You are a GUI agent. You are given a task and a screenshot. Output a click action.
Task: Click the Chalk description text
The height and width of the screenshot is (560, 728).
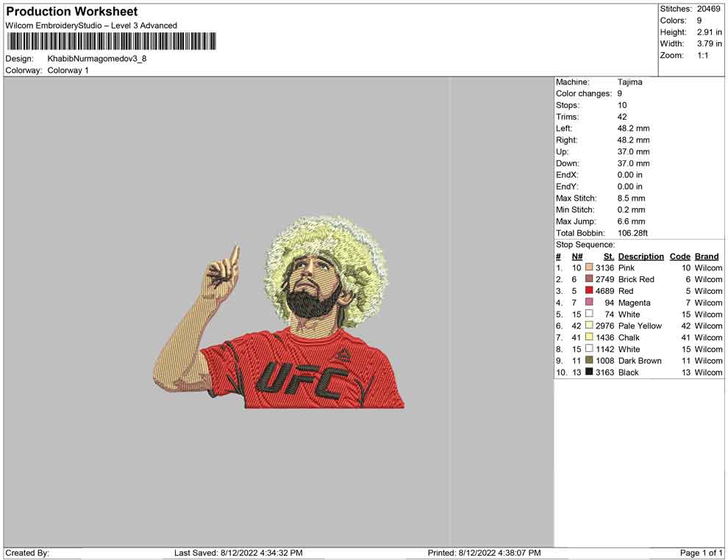coord(629,337)
